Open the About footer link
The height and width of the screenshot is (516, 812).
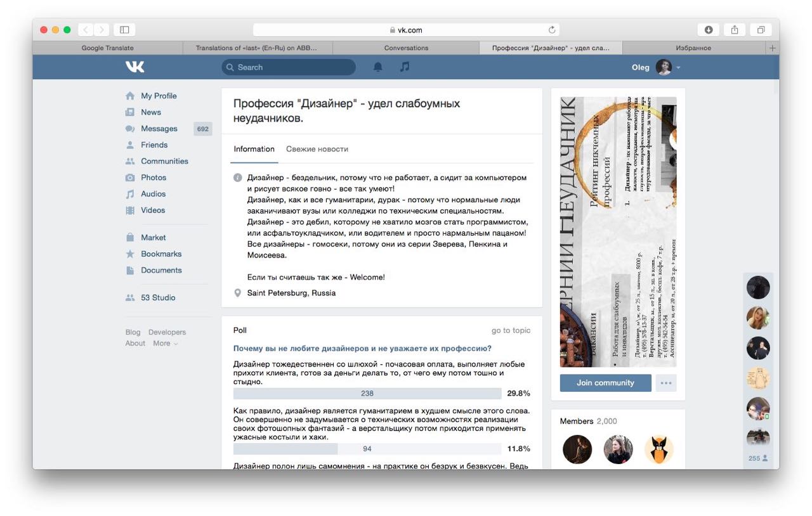pos(135,344)
